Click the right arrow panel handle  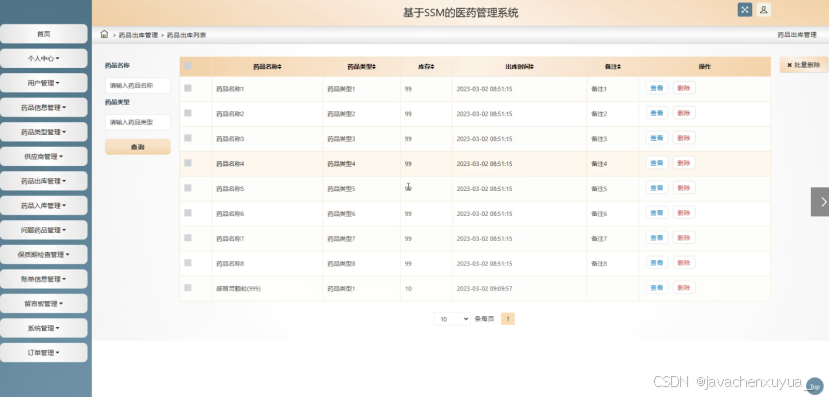coord(820,202)
